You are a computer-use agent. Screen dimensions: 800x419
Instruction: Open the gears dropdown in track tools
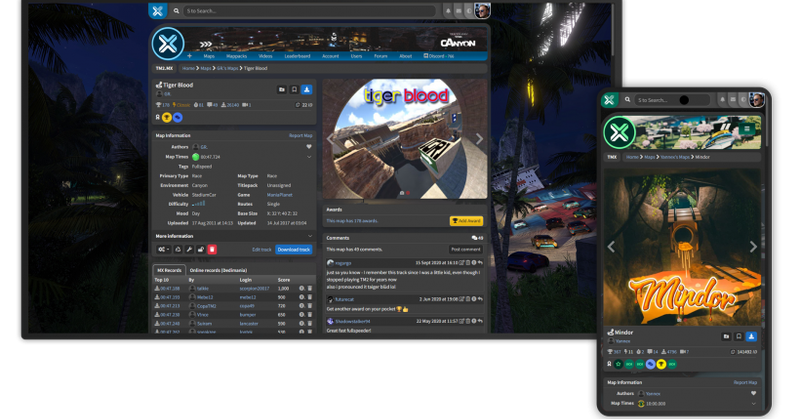tap(163, 250)
